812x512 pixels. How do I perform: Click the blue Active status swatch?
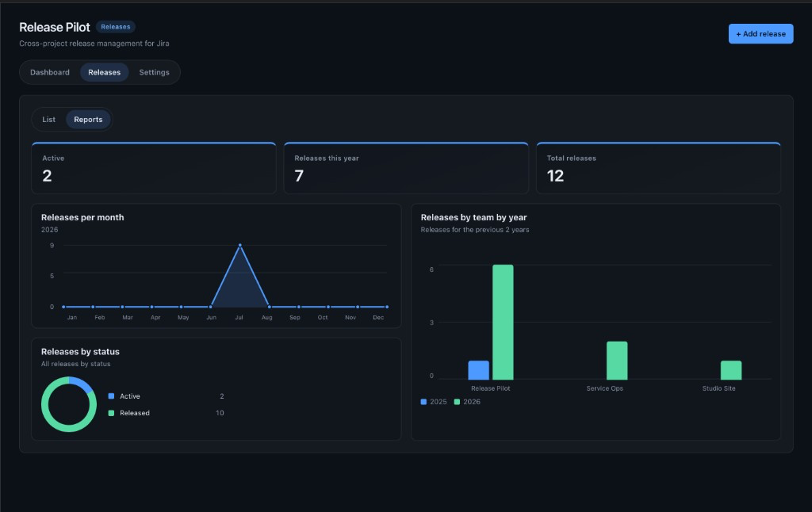pos(111,396)
